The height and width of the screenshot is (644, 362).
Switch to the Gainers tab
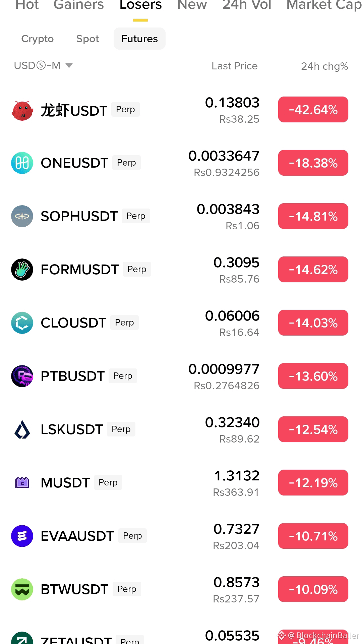tap(79, 5)
